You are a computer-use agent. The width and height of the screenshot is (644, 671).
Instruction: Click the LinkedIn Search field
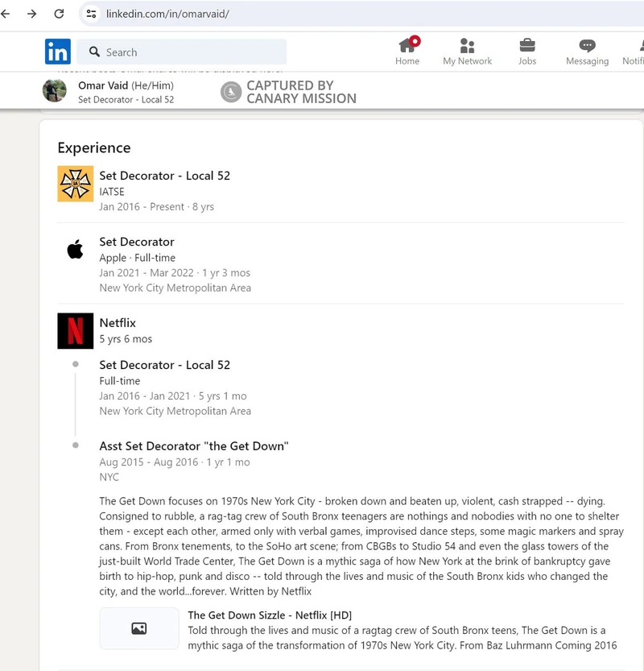[x=182, y=52]
